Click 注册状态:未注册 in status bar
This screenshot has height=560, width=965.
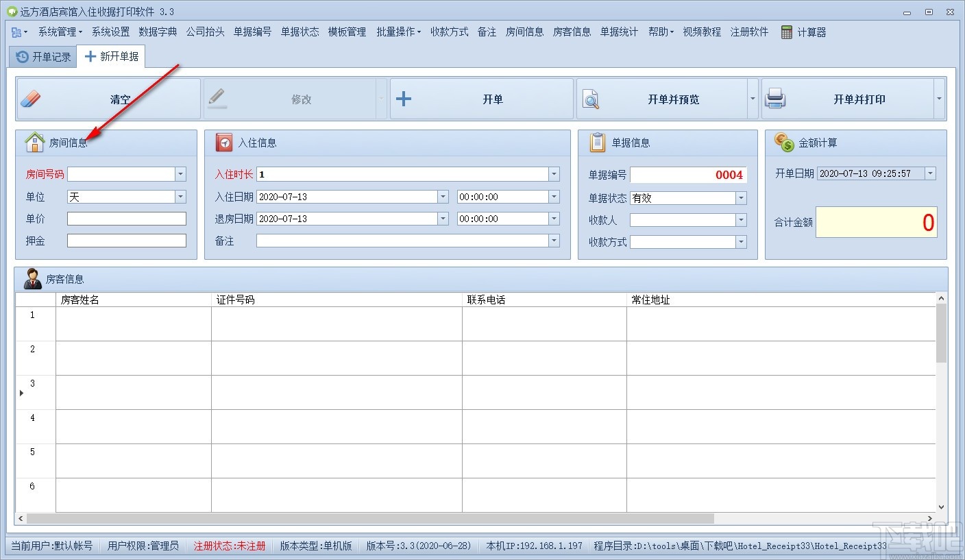230,546
